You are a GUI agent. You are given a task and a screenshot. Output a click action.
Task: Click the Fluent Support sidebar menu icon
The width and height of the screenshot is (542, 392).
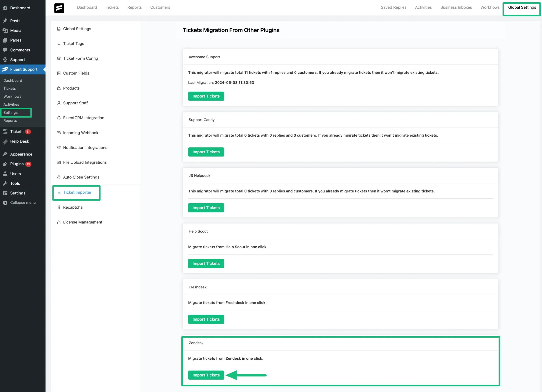(x=5, y=69)
